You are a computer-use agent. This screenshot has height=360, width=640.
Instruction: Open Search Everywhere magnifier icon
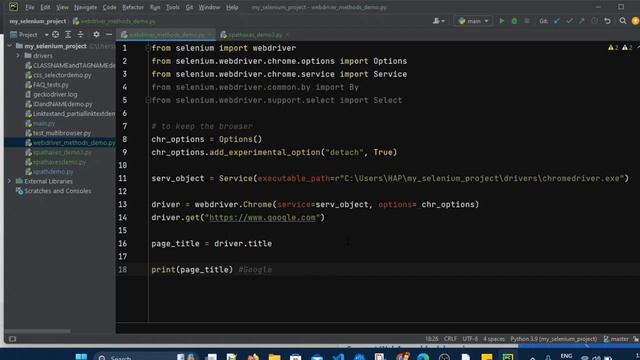click(623, 21)
